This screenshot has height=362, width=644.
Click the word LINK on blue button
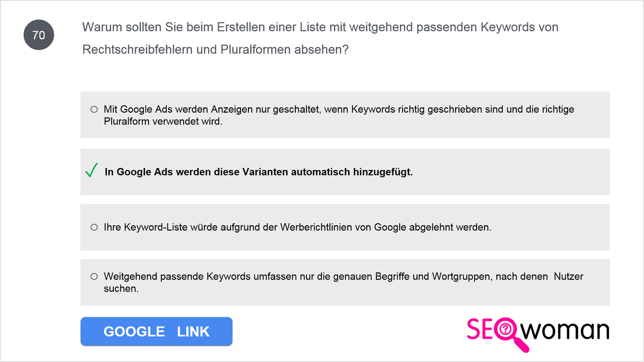(193, 331)
